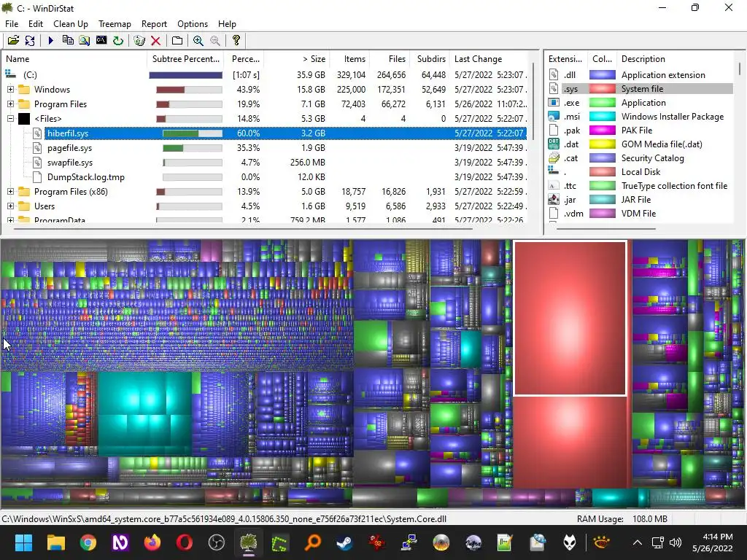
Task: Click the .dll blue color swatch
Action: pos(602,75)
